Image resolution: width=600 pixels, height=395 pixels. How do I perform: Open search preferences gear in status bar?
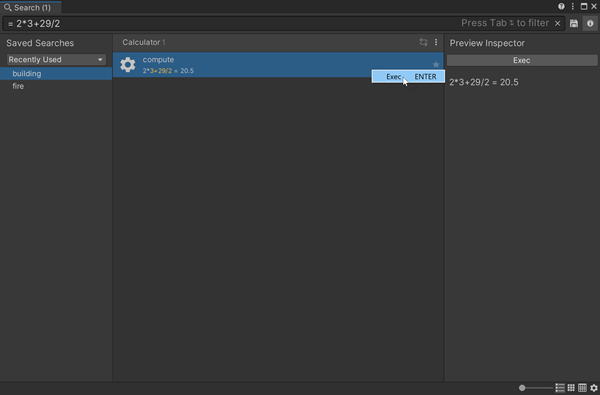594,388
